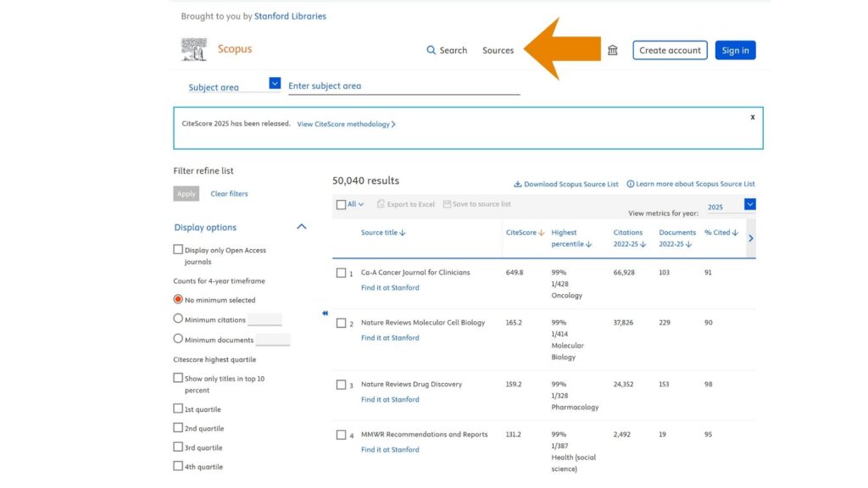Check 4th quartile filter
The height and width of the screenshot is (488, 868).
click(178, 466)
